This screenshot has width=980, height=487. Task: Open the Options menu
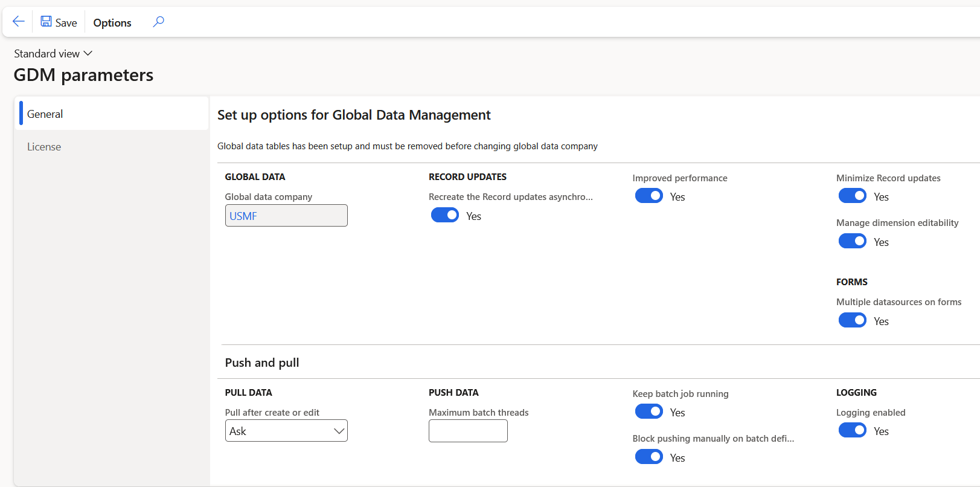[x=112, y=22]
